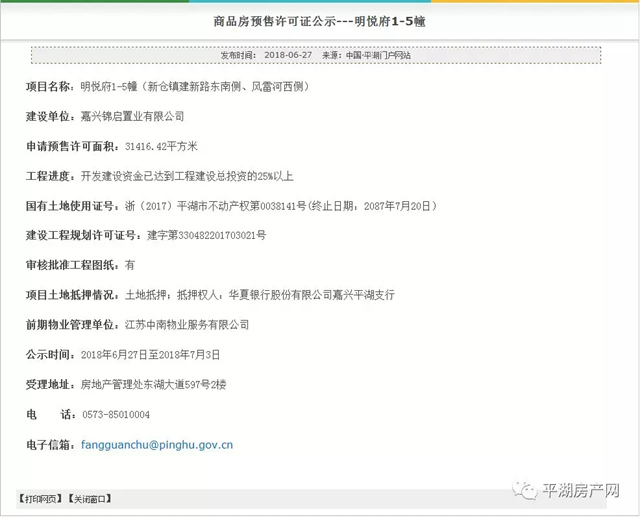640x518 pixels.
Task: Click the 中国·平湖门户网站 source text
Action: pyautogui.click(x=377, y=56)
